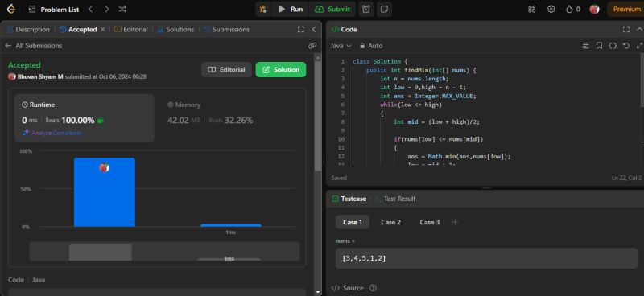Viewport: 644px width, 296px height.
Task: Select Case 3
Action: tap(430, 222)
